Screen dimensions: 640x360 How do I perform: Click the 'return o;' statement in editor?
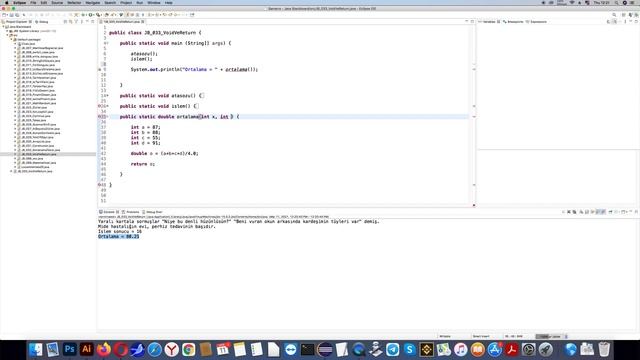pos(143,164)
